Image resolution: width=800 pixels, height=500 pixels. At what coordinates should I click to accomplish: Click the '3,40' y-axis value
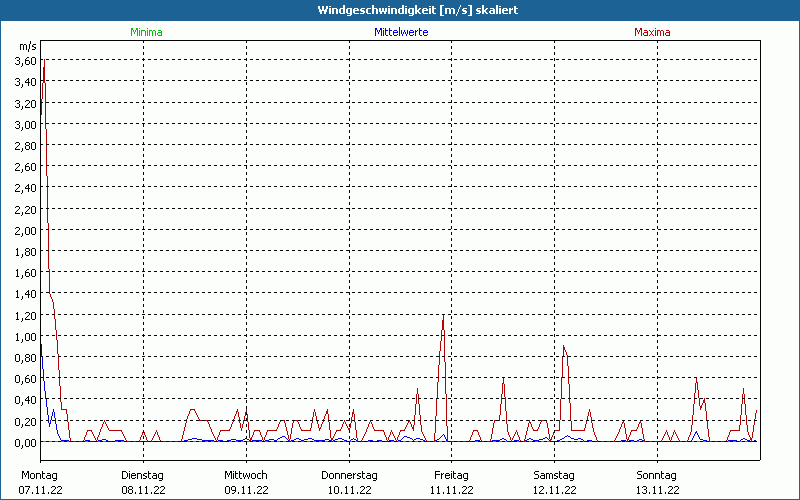coord(26,82)
